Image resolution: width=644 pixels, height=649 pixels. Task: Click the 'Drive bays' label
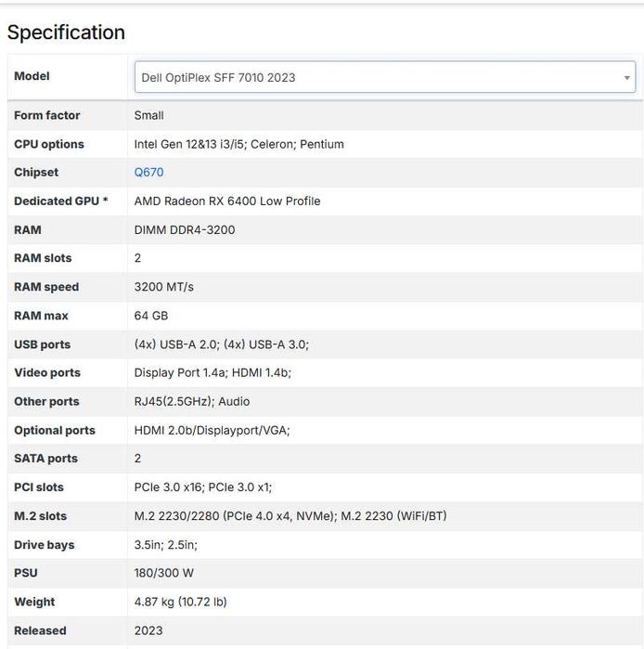coord(45,545)
